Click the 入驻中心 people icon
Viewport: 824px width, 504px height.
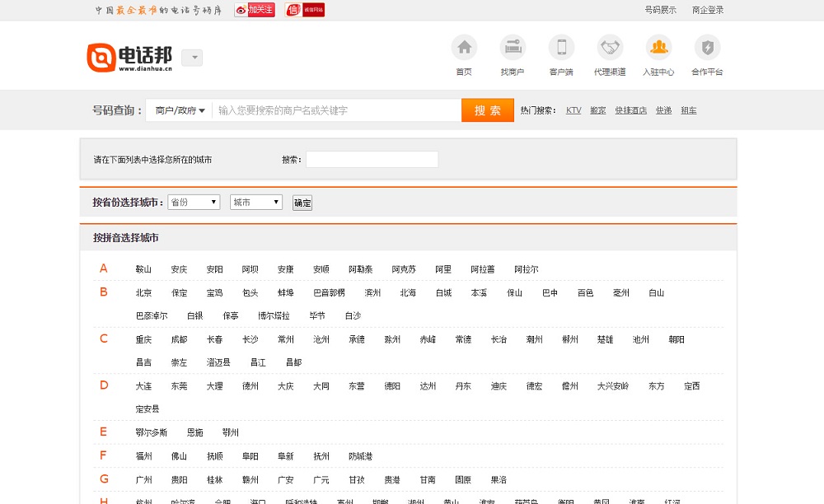tap(658, 48)
